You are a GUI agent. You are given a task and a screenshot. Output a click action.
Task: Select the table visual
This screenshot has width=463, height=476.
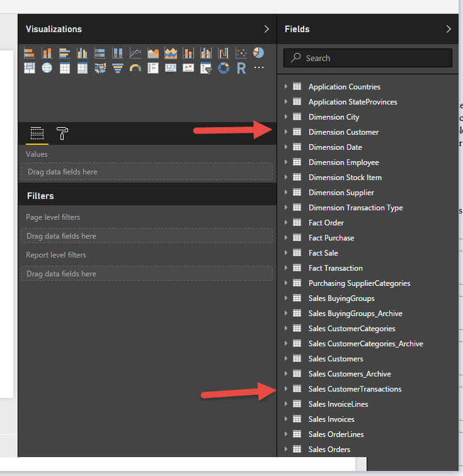(64, 68)
